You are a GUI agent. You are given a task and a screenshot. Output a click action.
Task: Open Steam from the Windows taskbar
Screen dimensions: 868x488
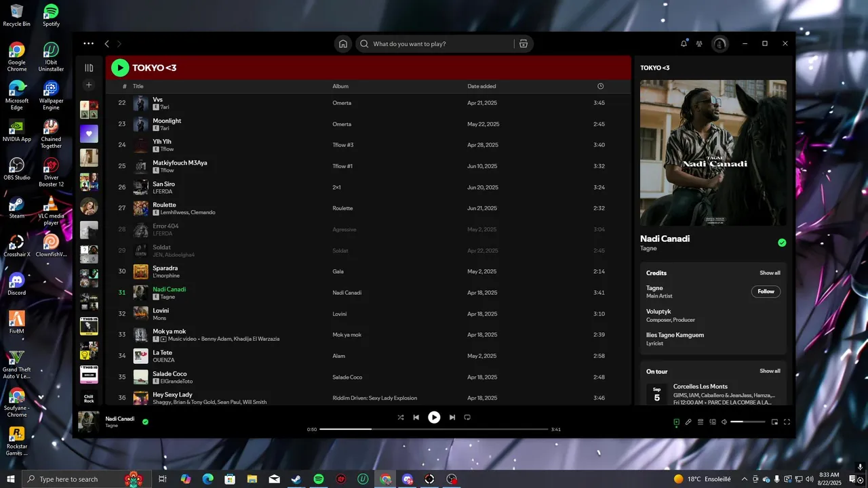[x=296, y=479]
